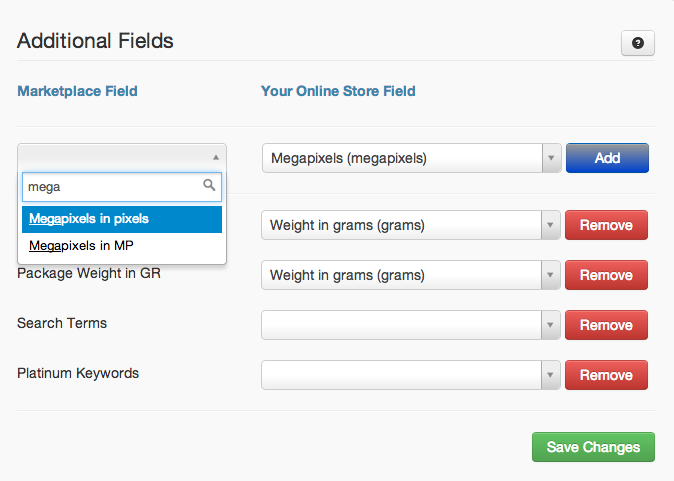Open Package Weight in GR store field dropdown
674x481 pixels.
411,275
